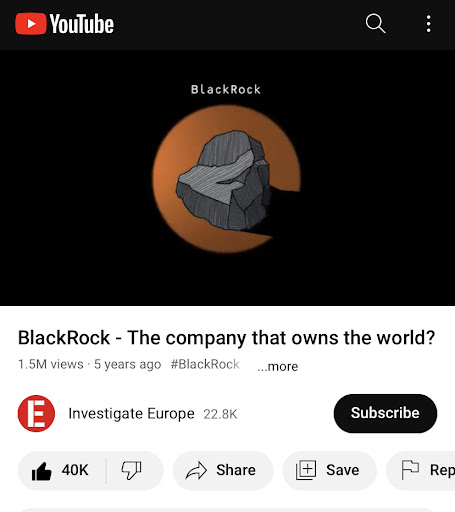Screen dimensions: 455x512
Task: Open YouTube search with magnifier icon
Action: coord(375,24)
